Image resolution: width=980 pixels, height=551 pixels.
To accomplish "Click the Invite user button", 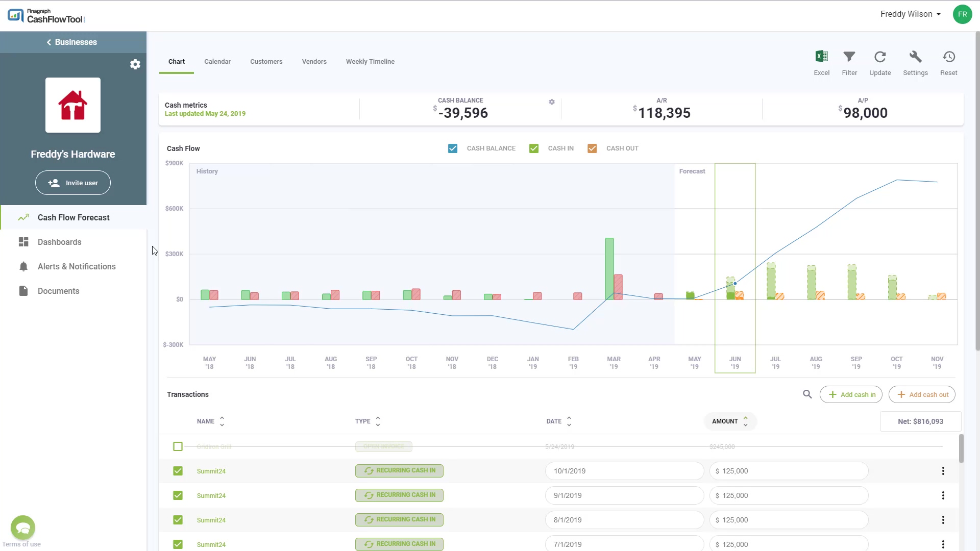I will pyautogui.click(x=73, y=183).
